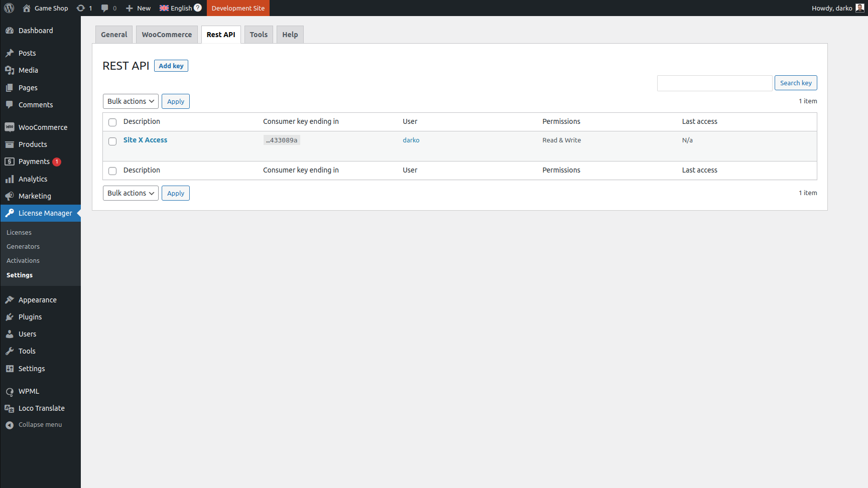The height and width of the screenshot is (488, 868).
Task: Check the Site X Access row checkbox
Action: (x=112, y=141)
